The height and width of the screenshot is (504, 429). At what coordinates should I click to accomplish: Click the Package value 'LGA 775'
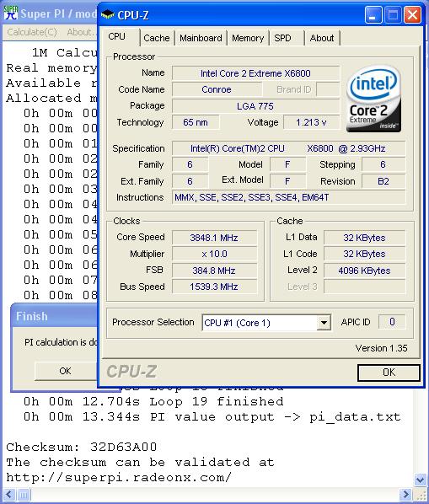255,106
